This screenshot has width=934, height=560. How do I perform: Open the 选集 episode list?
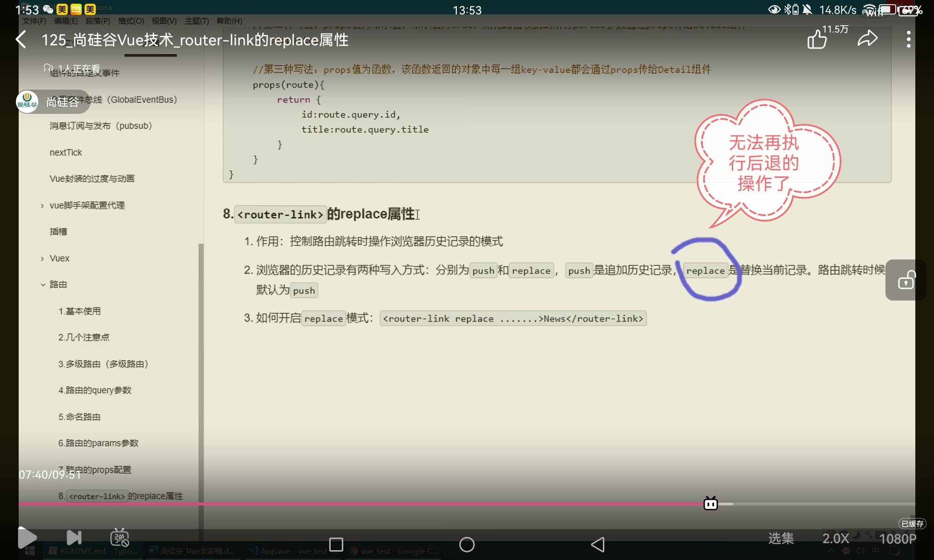(781, 539)
